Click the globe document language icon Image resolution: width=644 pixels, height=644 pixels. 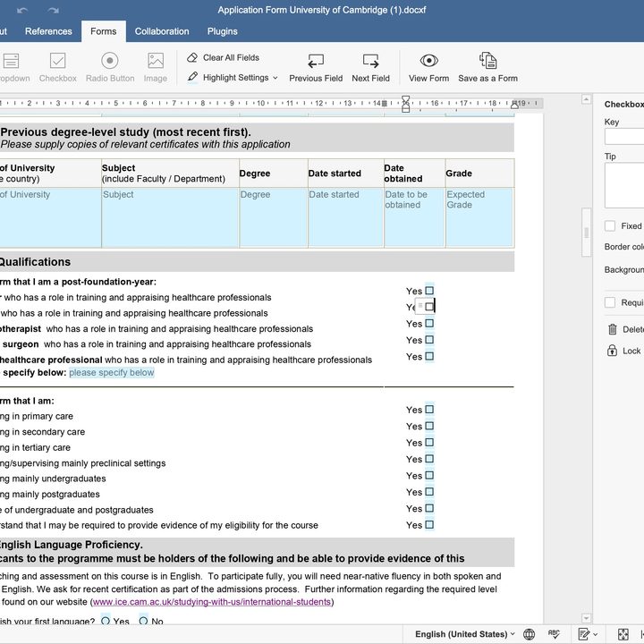[529, 634]
